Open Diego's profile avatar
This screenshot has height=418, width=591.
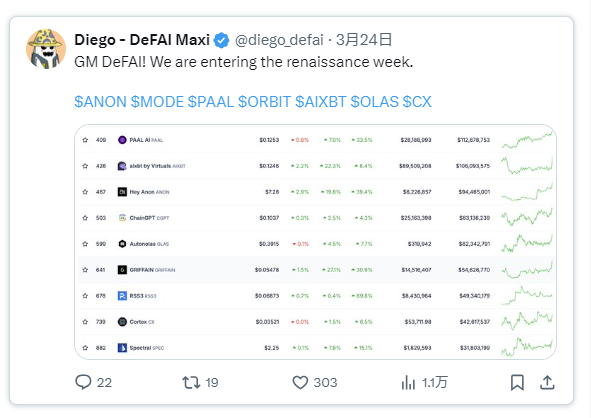click(46, 49)
